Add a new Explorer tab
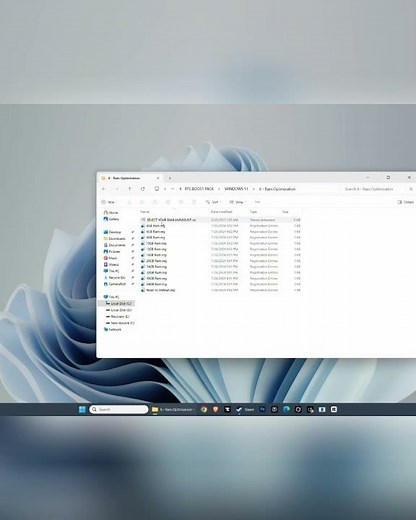The height and width of the screenshot is (520, 416). pos(170,178)
